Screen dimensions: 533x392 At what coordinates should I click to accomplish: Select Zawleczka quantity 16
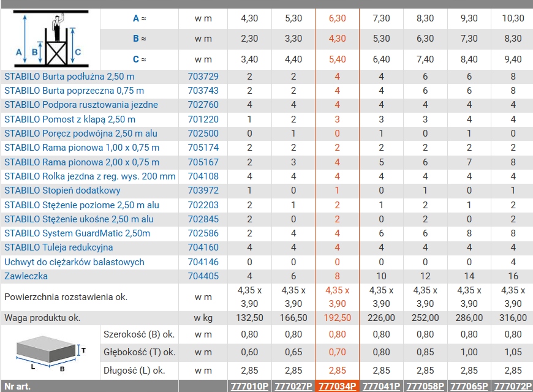click(513, 276)
